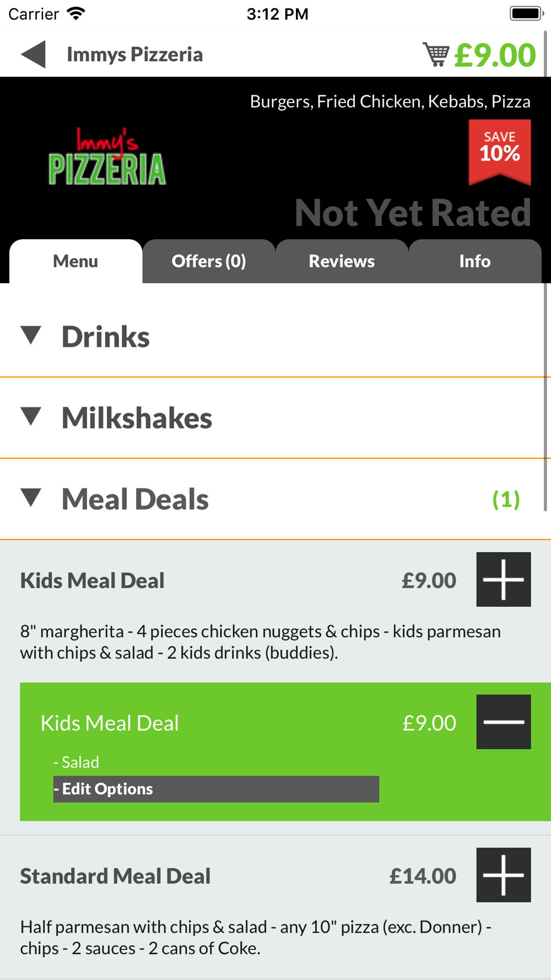Open the shopping cart icon
This screenshot has width=551, height=980.
(436, 55)
